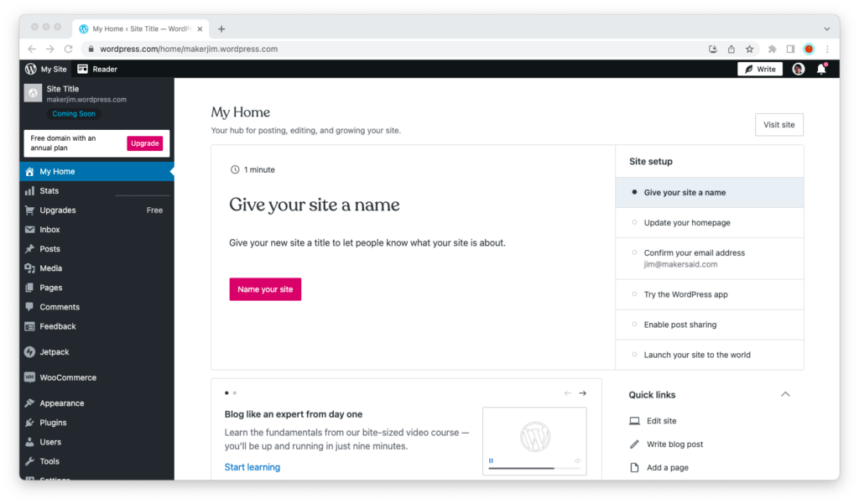
Task: Click the pink Upgrade button
Action: (144, 143)
